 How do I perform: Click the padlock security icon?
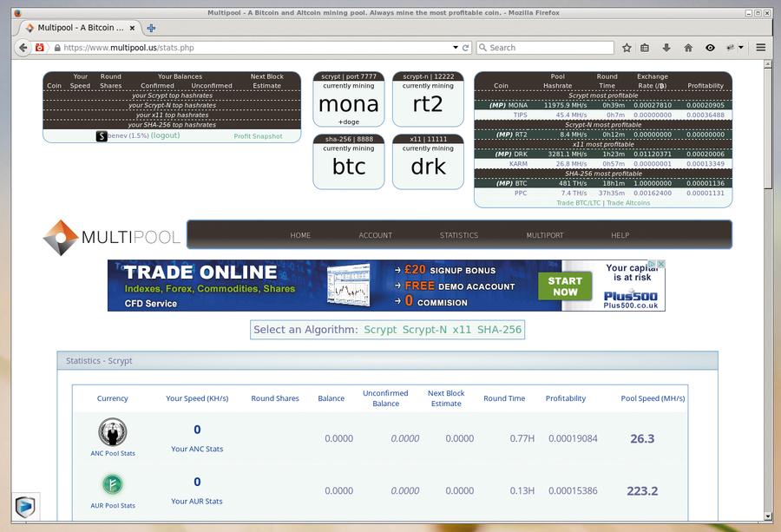click(57, 48)
